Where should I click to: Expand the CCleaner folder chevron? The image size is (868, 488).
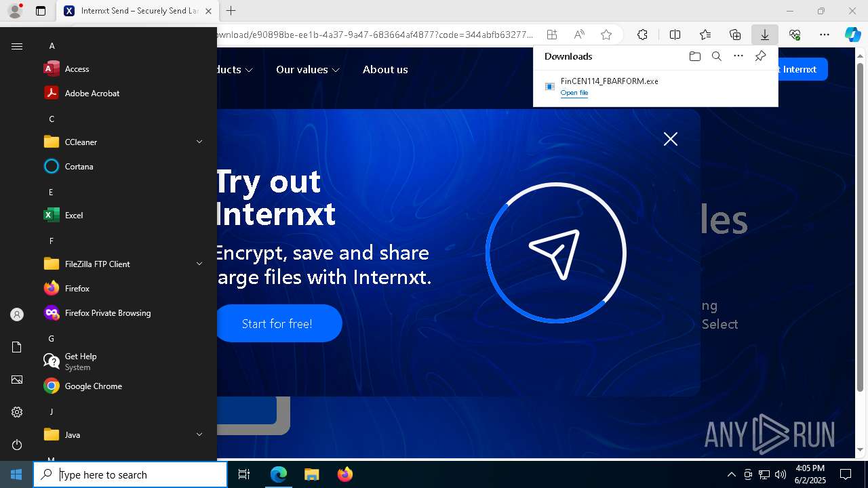(x=199, y=142)
